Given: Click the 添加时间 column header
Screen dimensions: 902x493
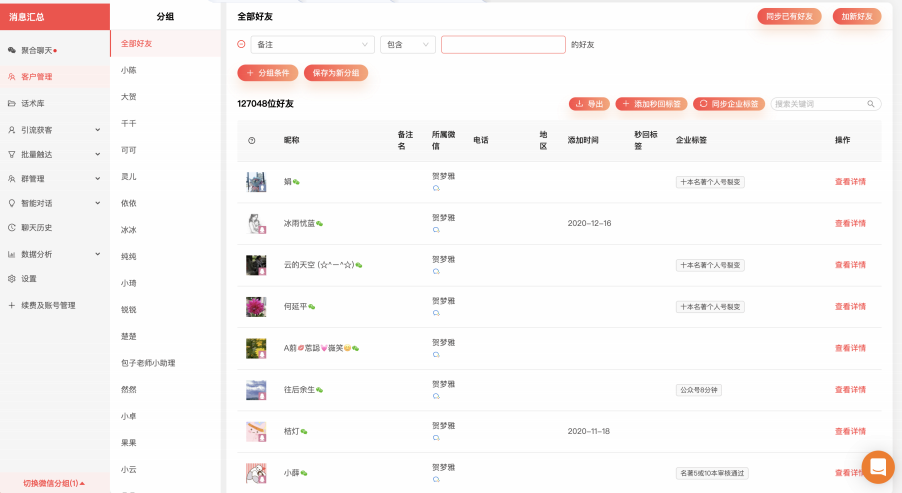Looking at the screenshot, I should pyautogui.click(x=583, y=140).
